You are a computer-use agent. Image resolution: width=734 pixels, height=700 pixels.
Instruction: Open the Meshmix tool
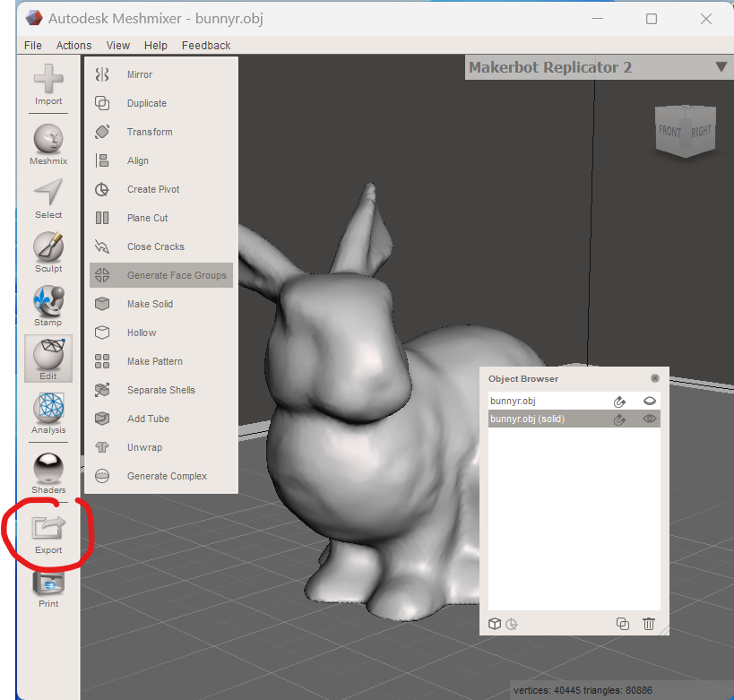pyautogui.click(x=48, y=143)
